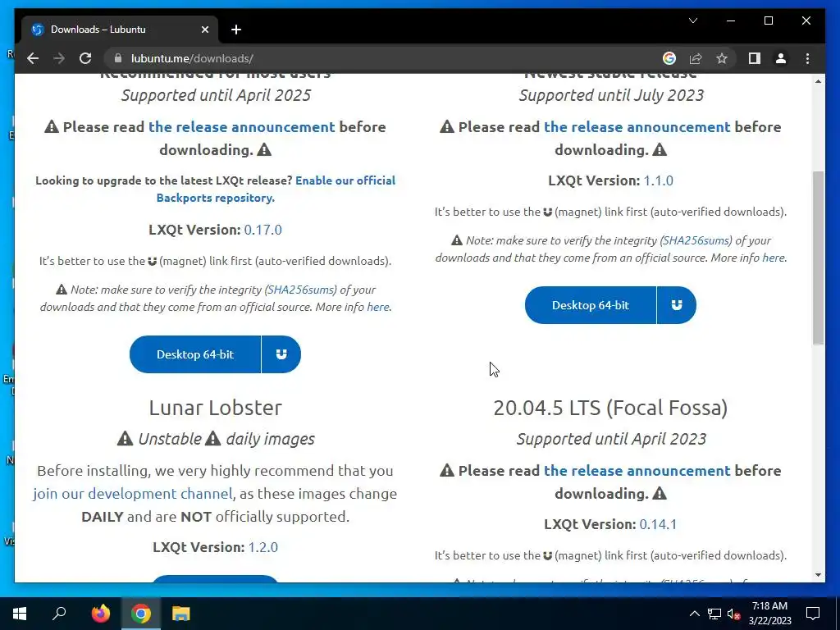The image size is (840, 630).
Task: Open the notification center icon
Action: pyautogui.click(x=813, y=614)
